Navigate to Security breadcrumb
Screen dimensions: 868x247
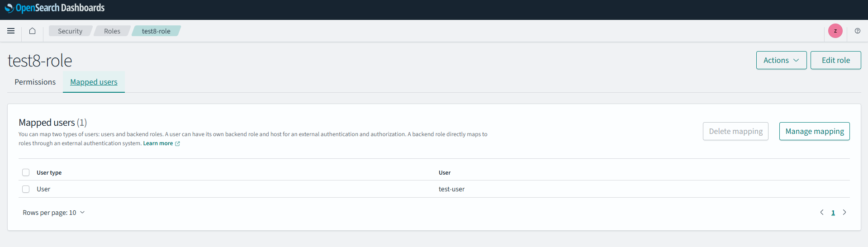(x=70, y=31)
